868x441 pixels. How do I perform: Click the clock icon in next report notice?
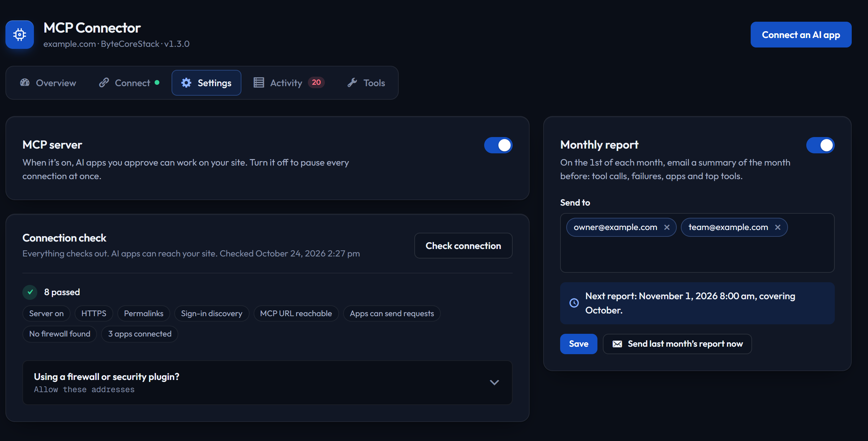click(574, 303)
